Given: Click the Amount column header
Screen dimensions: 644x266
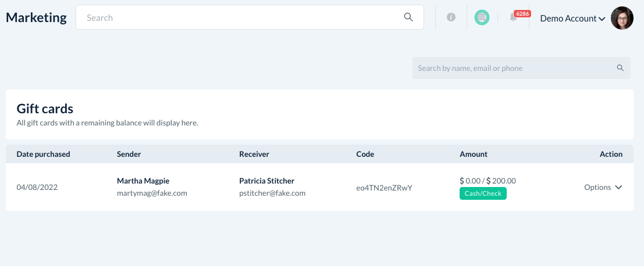Looking at the screenshot, I should [x=474, y=154].
